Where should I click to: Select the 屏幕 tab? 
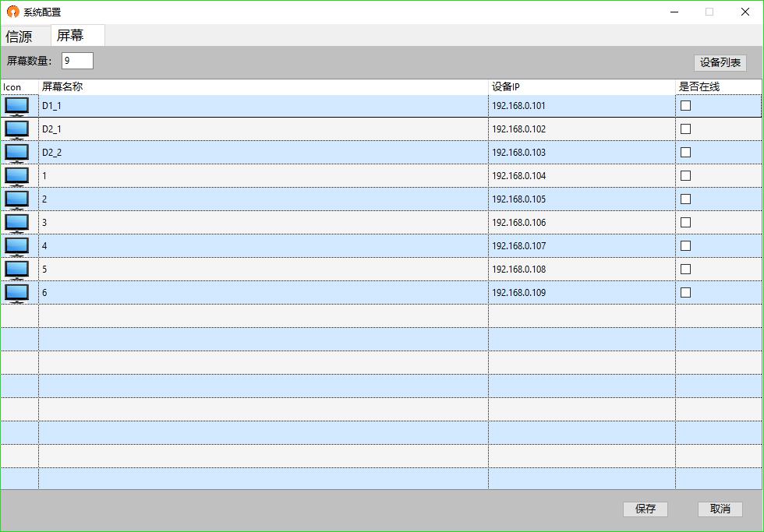click(x=70, y=36)
